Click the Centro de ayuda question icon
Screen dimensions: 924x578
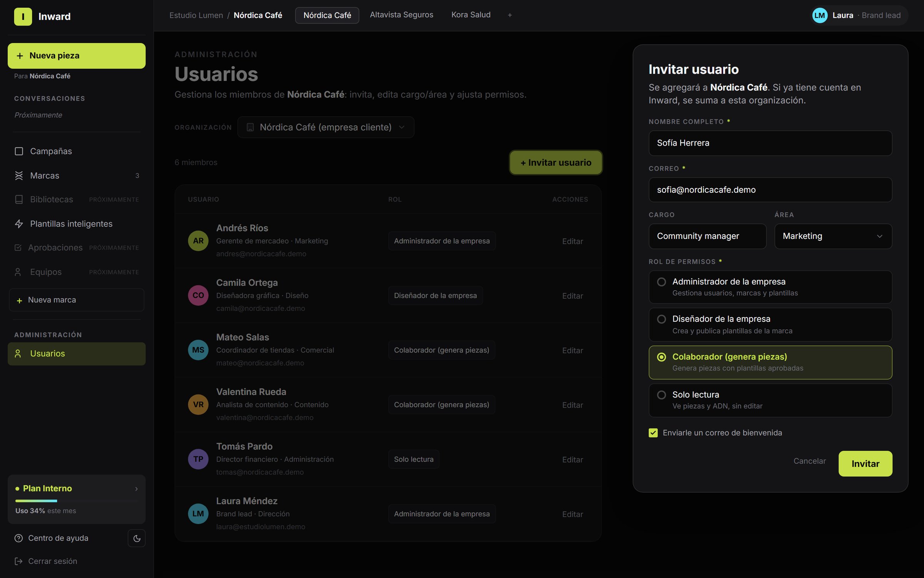tap(18, 538)
